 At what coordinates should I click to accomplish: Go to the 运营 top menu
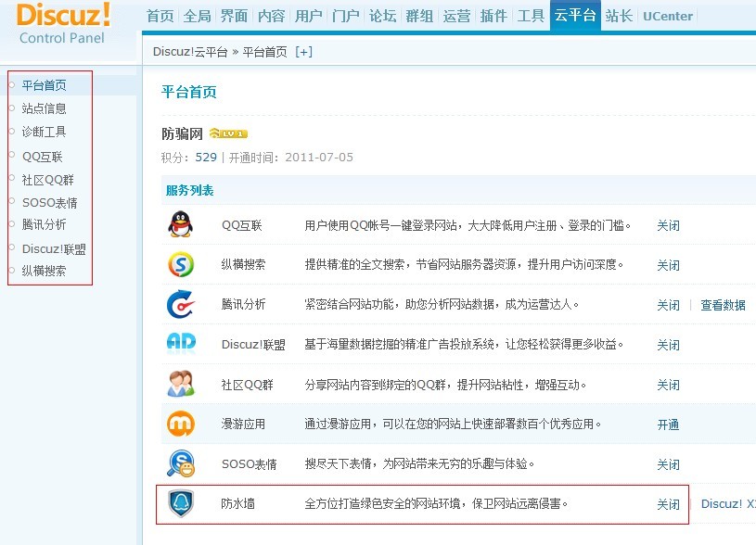[456, 16]
